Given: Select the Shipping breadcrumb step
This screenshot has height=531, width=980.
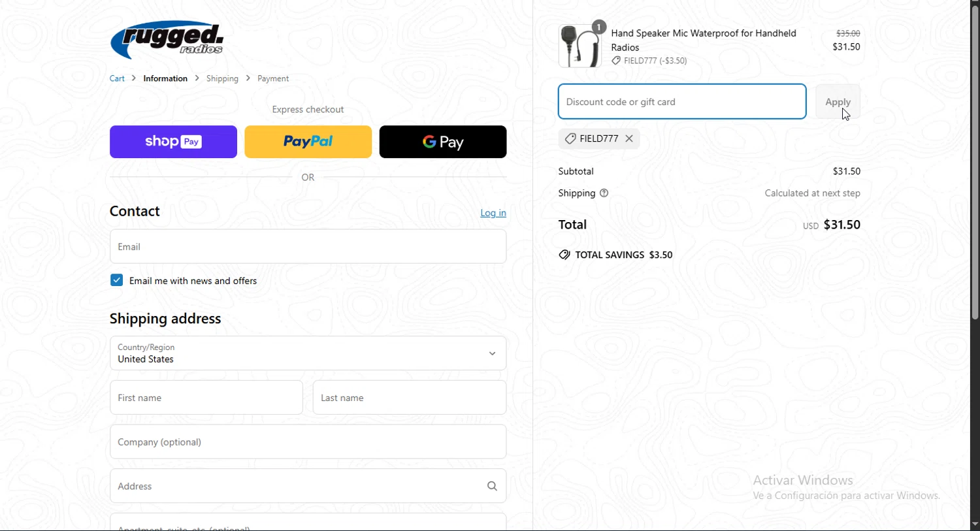Looking at the screenshot, I should click(222, 78).
